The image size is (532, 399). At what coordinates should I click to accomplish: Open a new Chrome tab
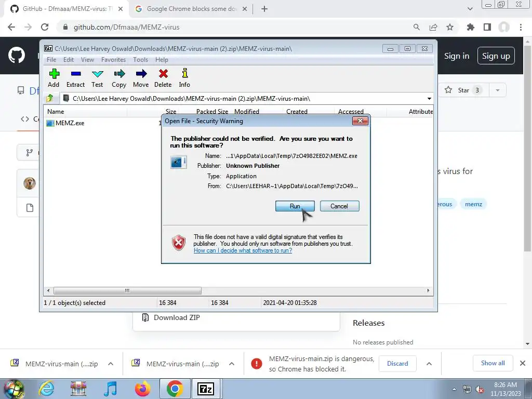point(264,9)
